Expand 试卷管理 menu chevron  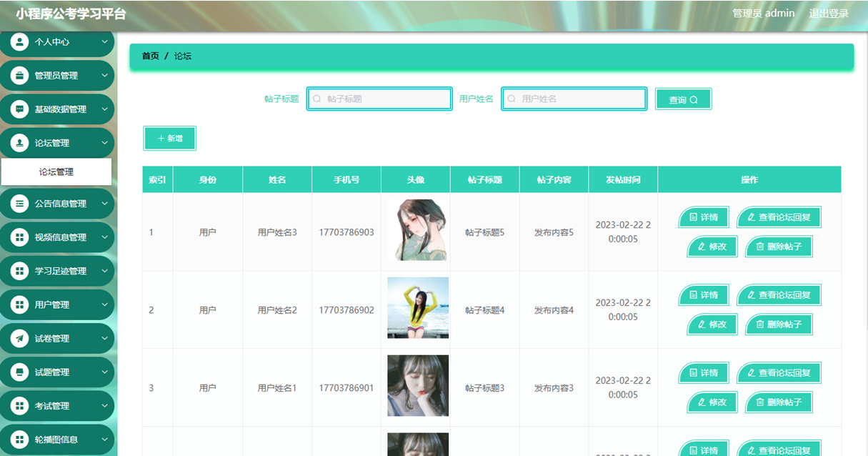coord(104,338)
